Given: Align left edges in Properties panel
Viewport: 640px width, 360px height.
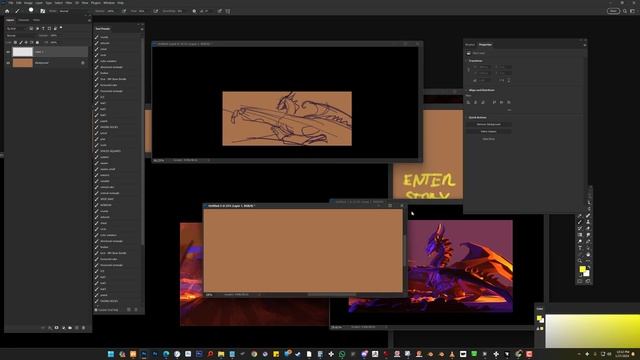Looking at the screenshot, I should 468,102.
